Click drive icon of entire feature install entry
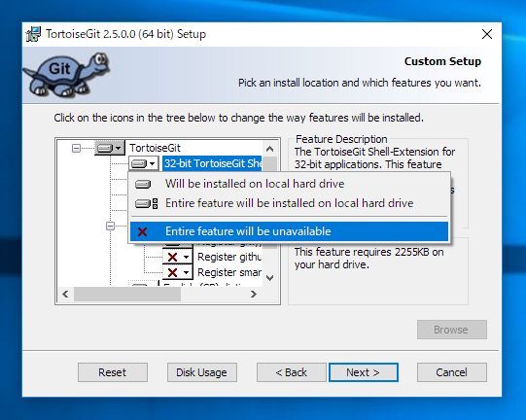 (x=146, y=203)
